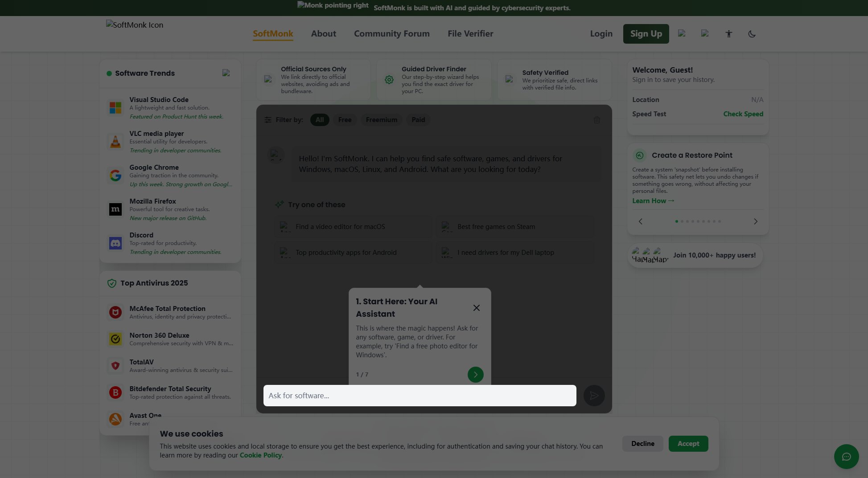
Task: Clear the chat using the trash icon
Action: pos(597,120)
